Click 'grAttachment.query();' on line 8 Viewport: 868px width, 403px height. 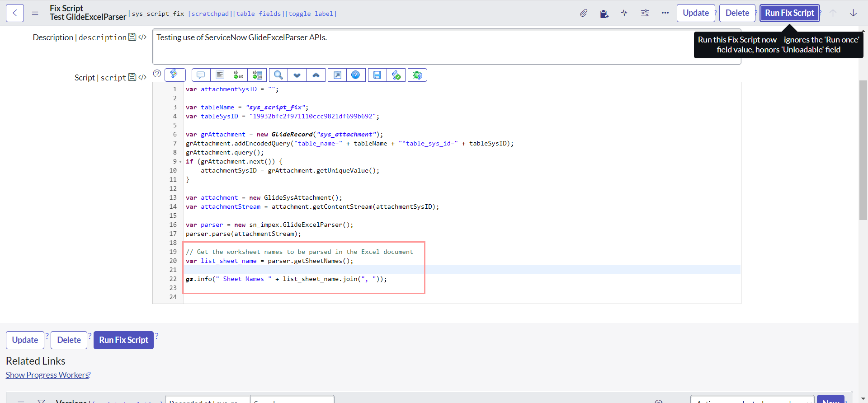coord(225,153)
